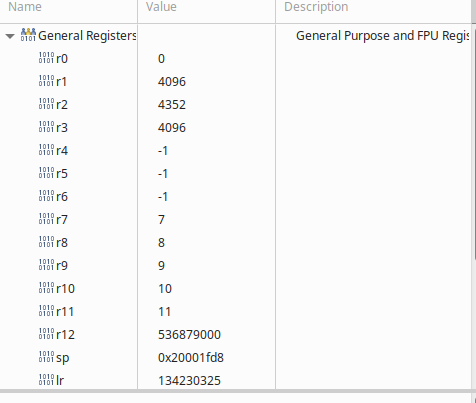
Task: Click the sp value 0x20001fd8
Action: pos(191,358)
